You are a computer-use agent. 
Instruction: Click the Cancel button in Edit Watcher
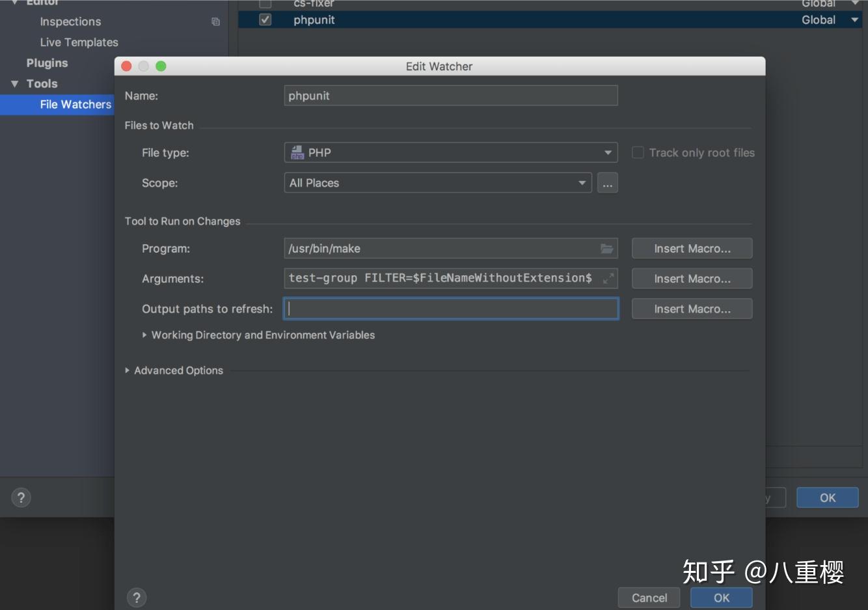[648, 597]
